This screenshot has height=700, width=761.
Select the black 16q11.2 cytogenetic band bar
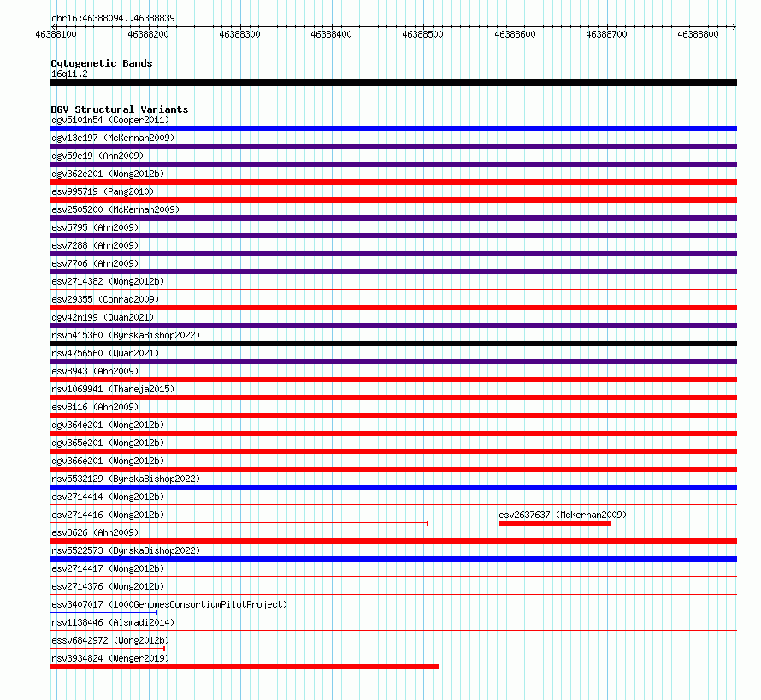[393, 83]
